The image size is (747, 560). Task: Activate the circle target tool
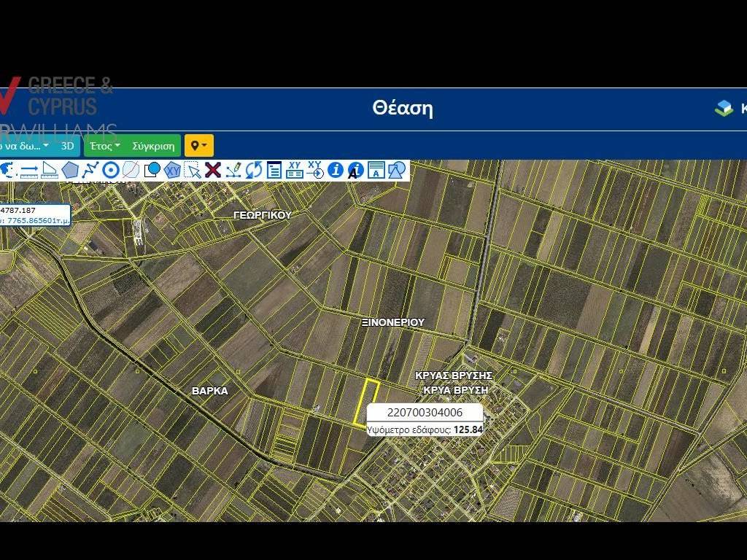tap(111, 170)
